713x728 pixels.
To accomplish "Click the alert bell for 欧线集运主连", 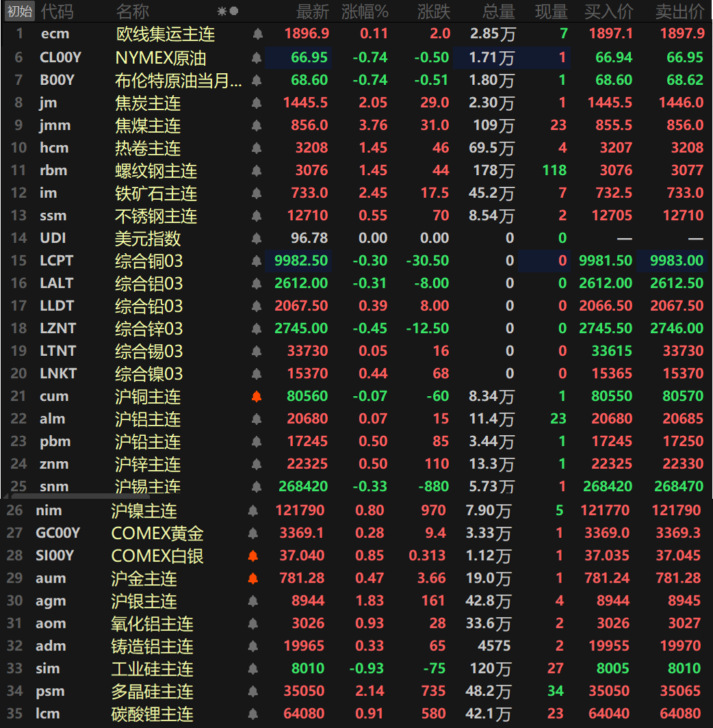I will pos(257,34).
